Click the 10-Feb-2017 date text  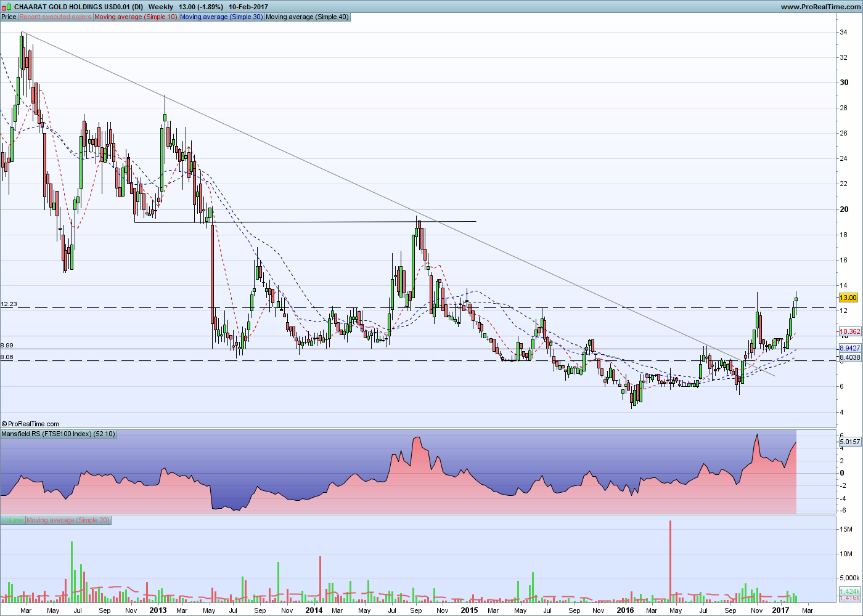tap(248, 7)
